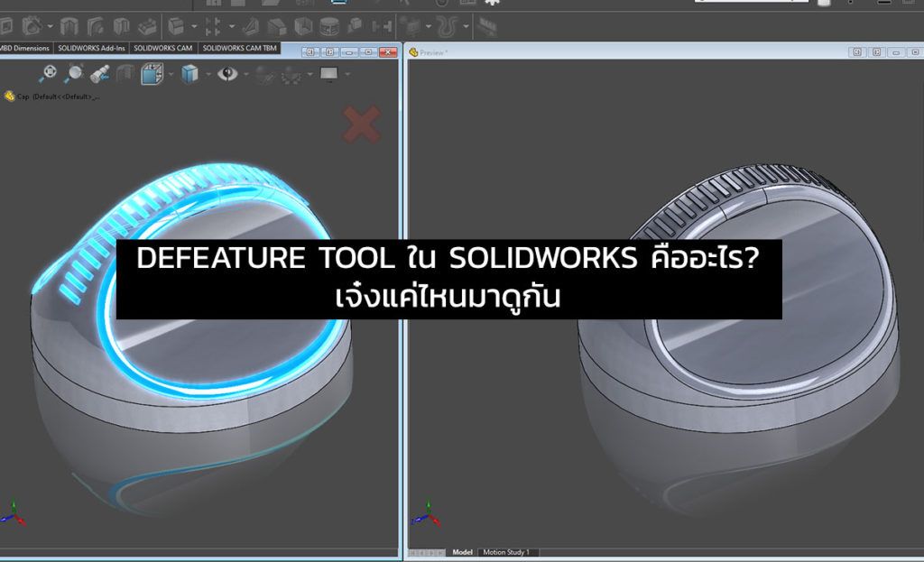
Task: Switch to the Motion Study 1 tab
Action: pyautogui.click(x=506, y=552)
